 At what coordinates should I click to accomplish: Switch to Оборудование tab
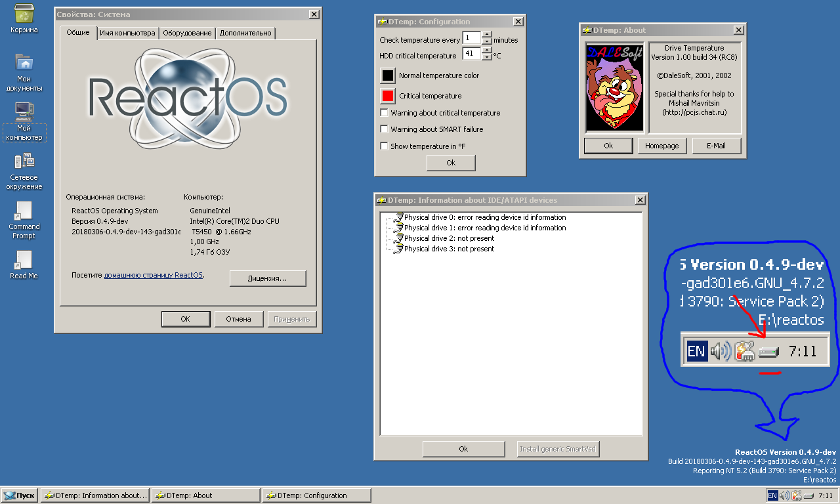(x=187, y=33)
